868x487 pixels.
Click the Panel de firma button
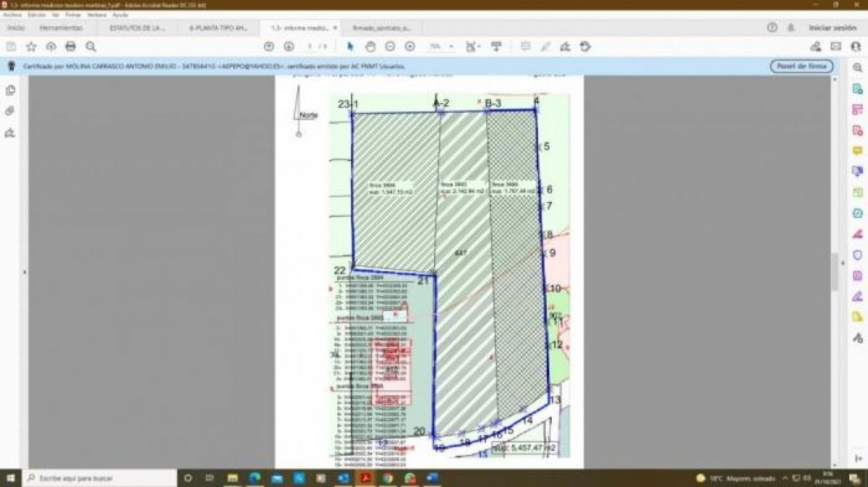pos(801,64)
